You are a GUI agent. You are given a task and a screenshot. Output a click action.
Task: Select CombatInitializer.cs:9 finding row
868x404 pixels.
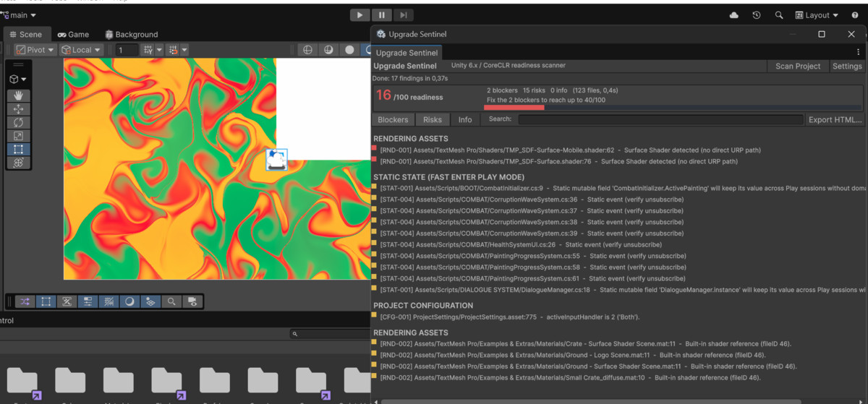pos(618,188)
